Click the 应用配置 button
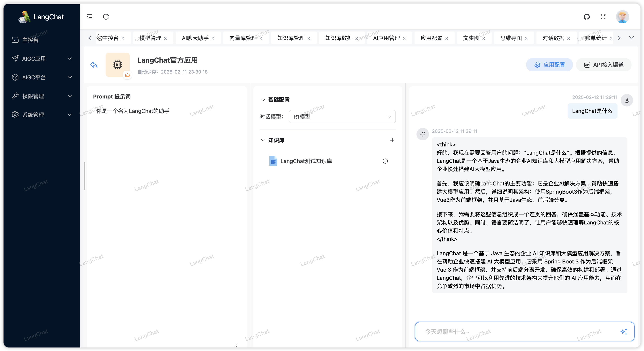The height and width of the screenshot is (351, 644). click(549, 65)
